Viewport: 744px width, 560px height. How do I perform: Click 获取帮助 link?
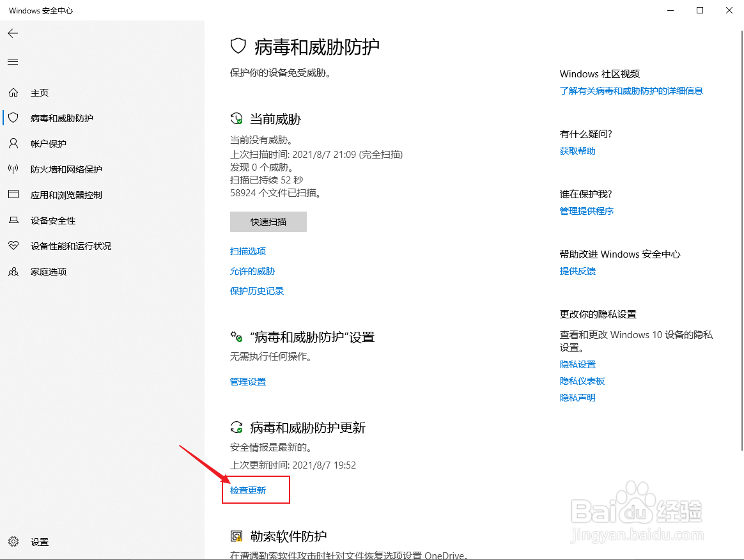click(577, 151)
